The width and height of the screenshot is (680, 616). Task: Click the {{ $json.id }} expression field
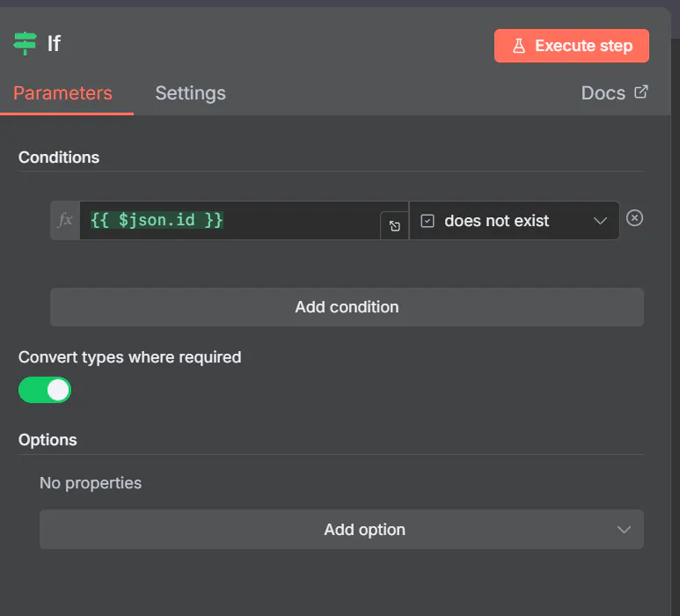(229, 220)
